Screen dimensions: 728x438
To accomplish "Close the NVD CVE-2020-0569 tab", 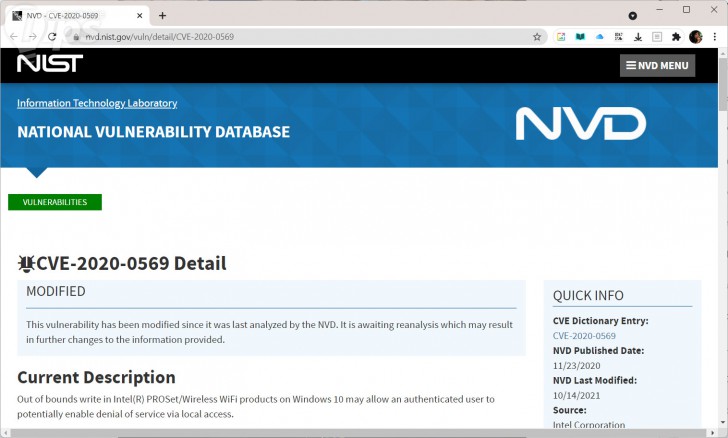I will [x=140, y=16].
